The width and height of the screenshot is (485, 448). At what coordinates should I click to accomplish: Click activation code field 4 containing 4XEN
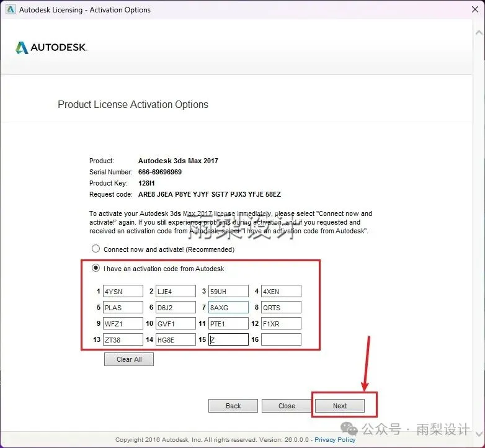[x=281, y=291]
